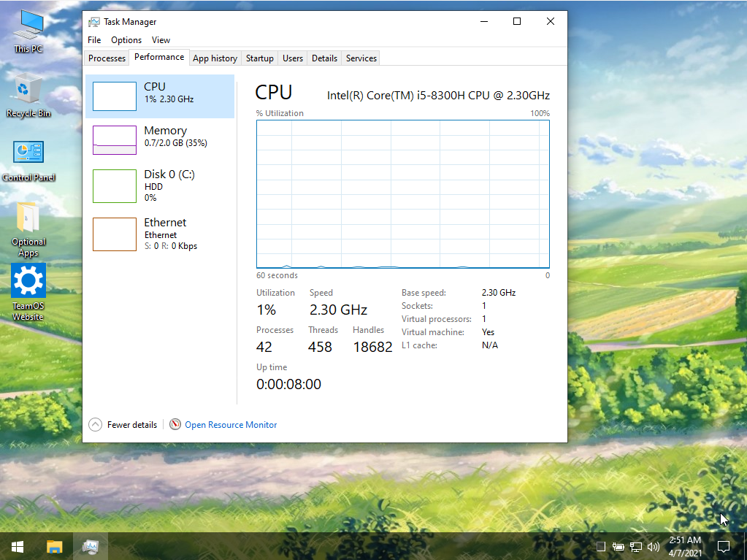The width and height of the screenshot is (747, 560).
Task: Select the Memory 0.7/2.0 GB entry
Action: tap(160, 140)
